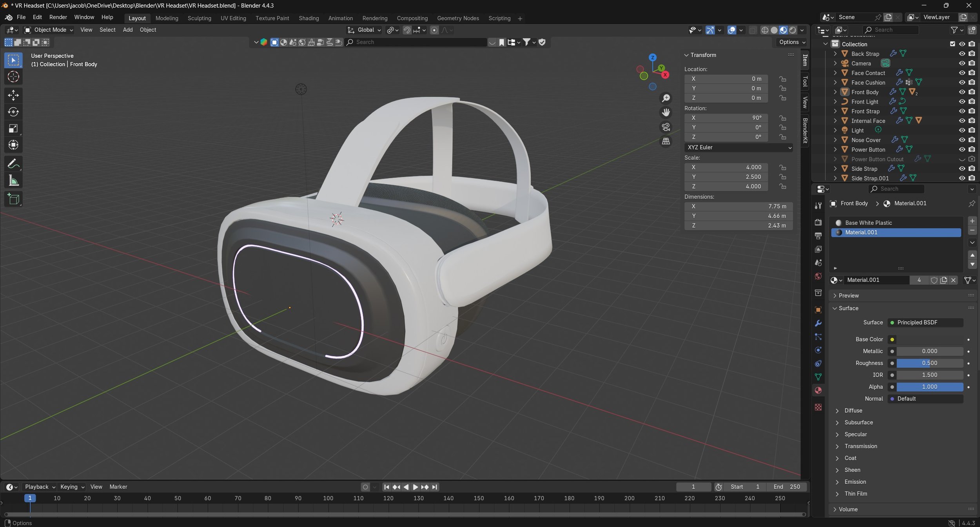The height and width of the screenshot is (527, 980).
Task: Toggle camera view with viewport camera icon
Action: [666, 127]
